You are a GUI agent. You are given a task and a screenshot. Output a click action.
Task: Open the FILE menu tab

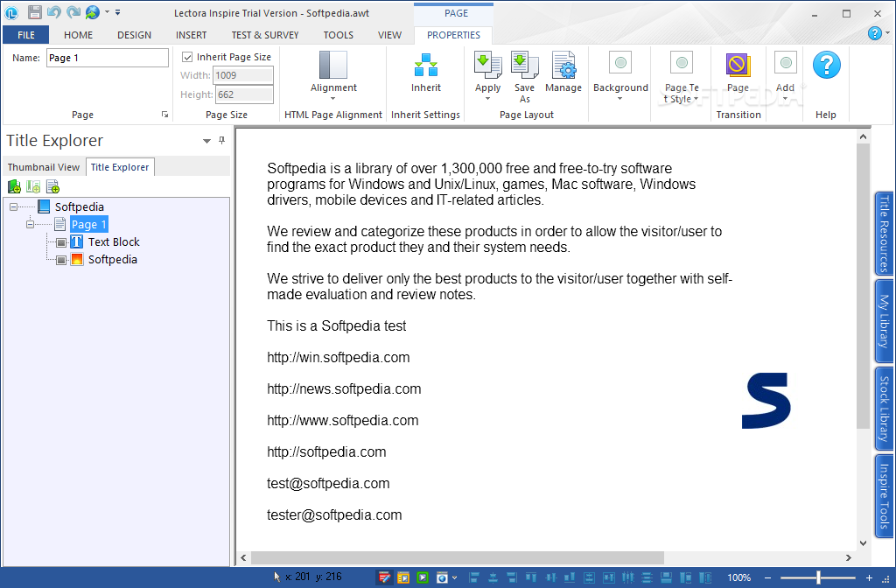pos(25,35)
